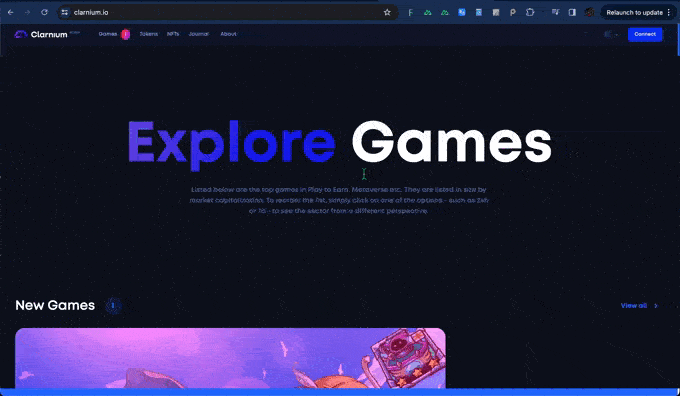Bookmark this page with the star icon
Viewport: 680px width, 396px height.
click(387, 13)
